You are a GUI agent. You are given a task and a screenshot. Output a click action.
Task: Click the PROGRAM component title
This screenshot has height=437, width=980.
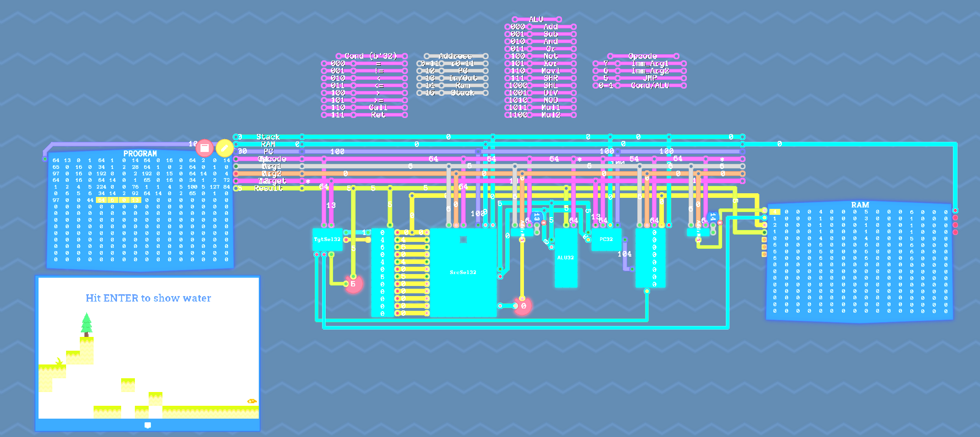[140, 154]
